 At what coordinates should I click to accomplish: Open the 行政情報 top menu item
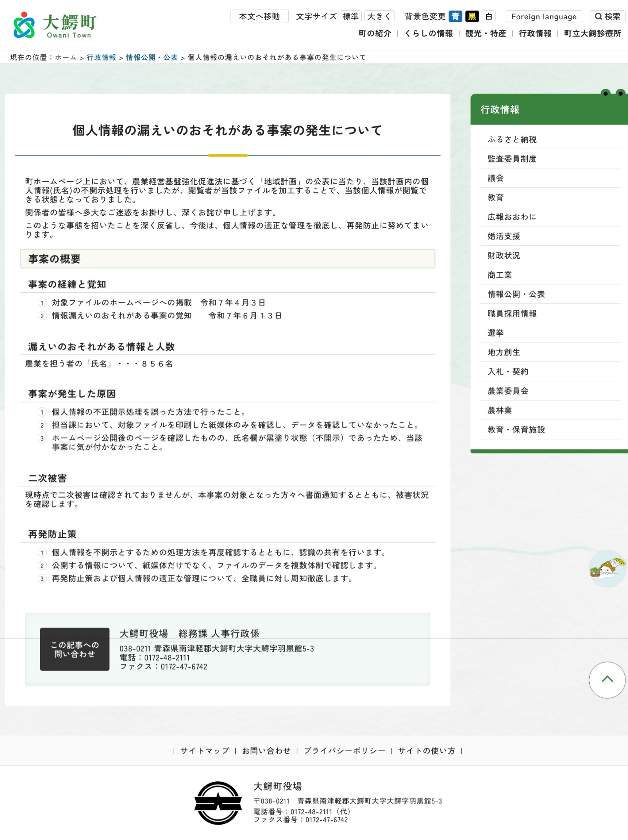(535, 34)
